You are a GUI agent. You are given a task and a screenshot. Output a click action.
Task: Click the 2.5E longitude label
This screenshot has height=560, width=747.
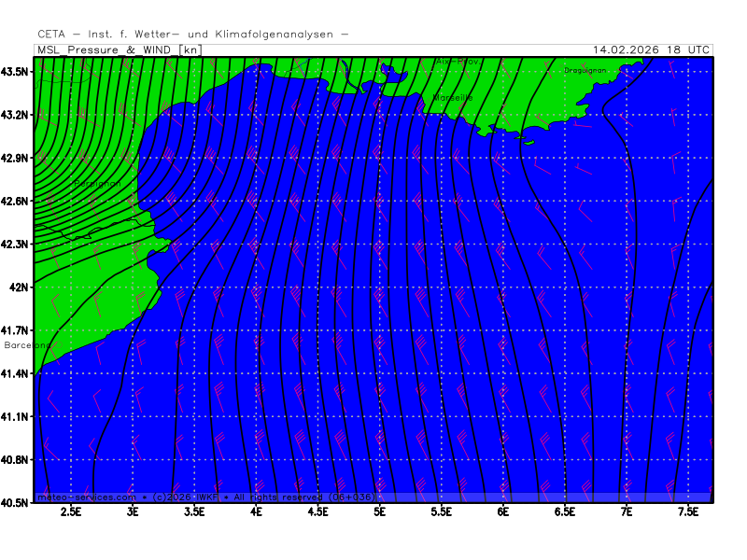point(71,511)
